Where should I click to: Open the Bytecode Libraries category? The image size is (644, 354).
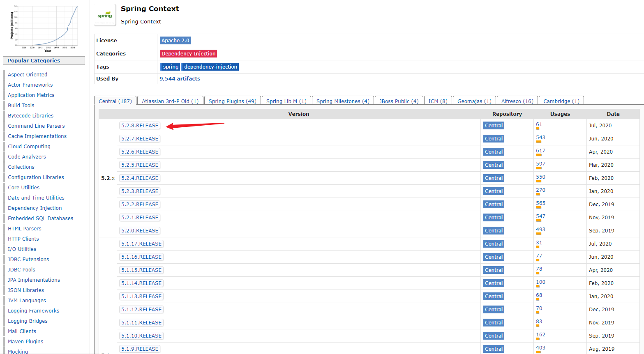(31, 116)
